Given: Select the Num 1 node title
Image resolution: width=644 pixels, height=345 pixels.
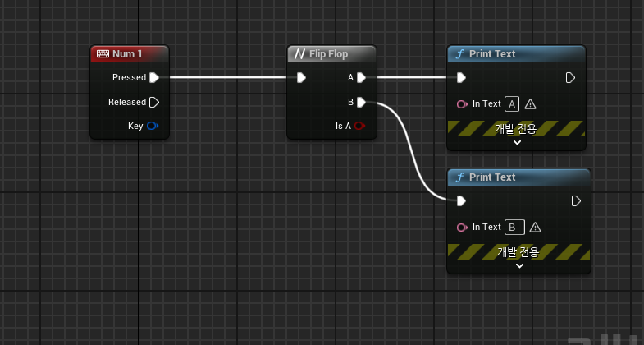Looking at the screenshot, I should pos(127,54).
